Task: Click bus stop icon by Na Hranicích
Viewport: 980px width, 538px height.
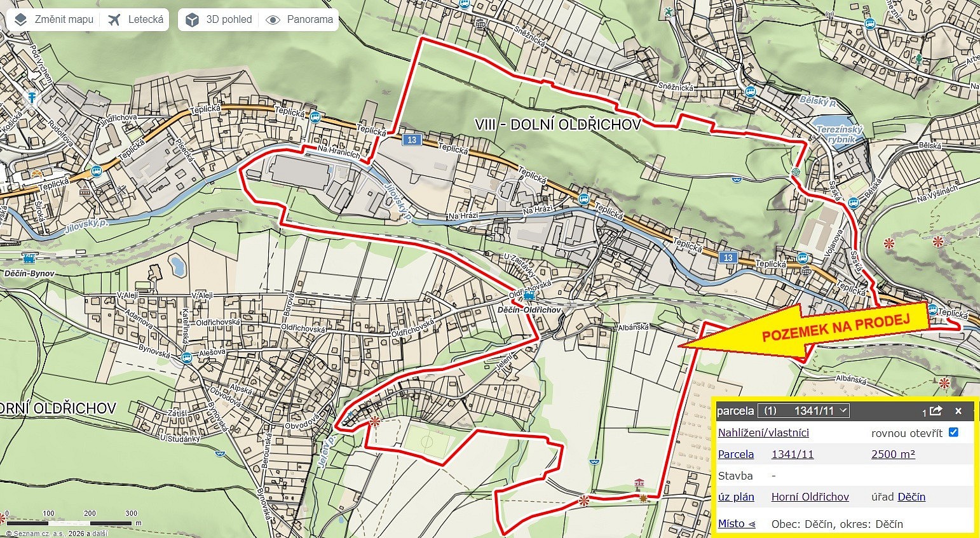Action: coord(315,117)
